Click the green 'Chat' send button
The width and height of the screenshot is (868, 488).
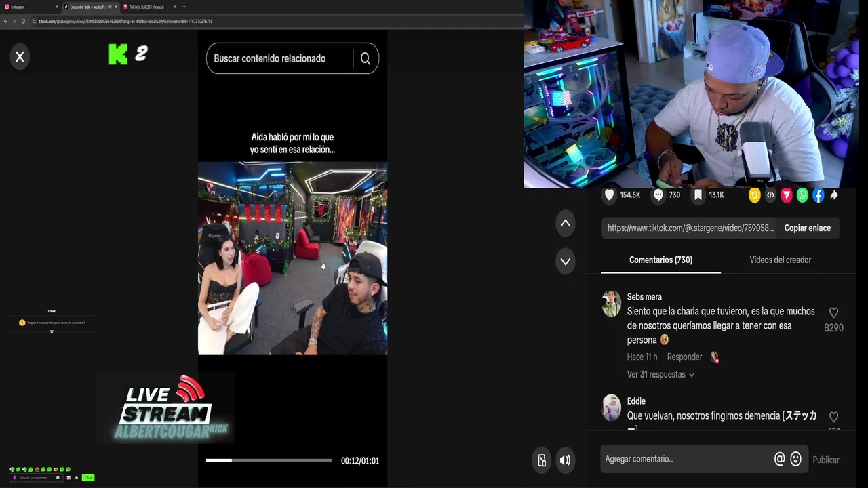click(87, 478)
